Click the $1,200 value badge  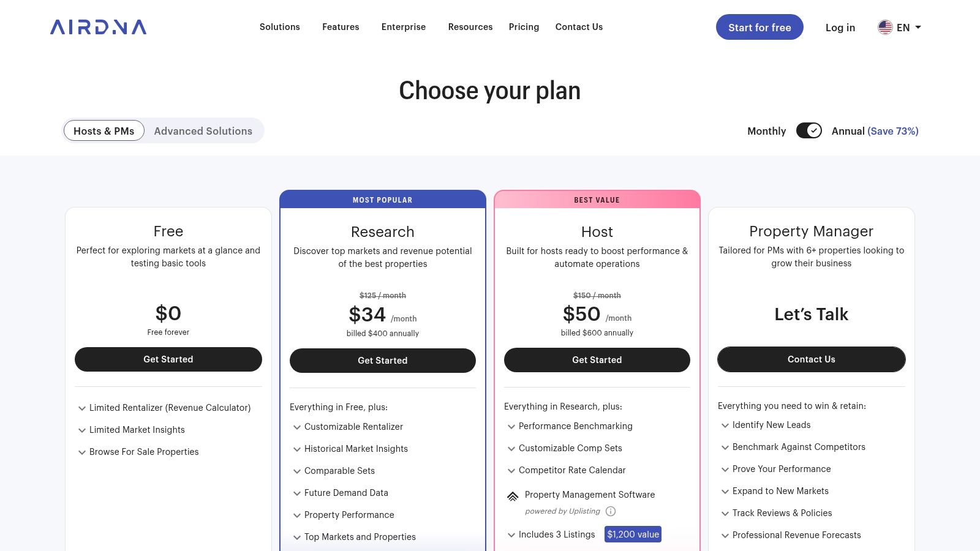coord(633,534)
